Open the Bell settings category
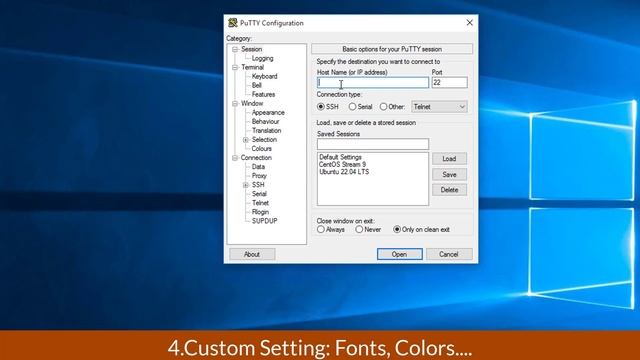The height and width of the screenshot is (360, 640). (x=257, y=85)
